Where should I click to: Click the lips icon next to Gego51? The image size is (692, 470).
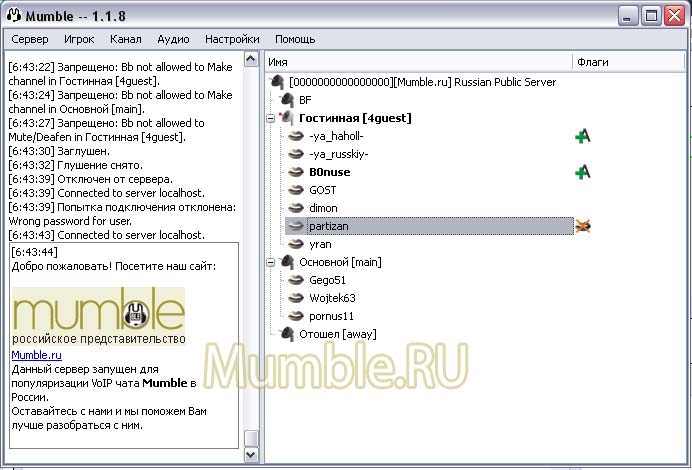(x=296, y=280)
